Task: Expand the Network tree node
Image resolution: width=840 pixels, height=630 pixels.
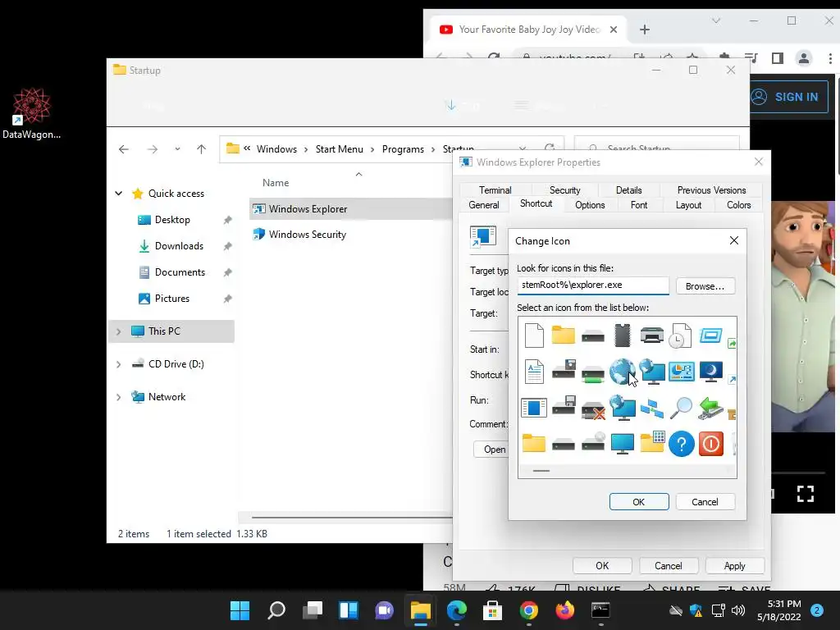Action: click(x=118, y=397)
